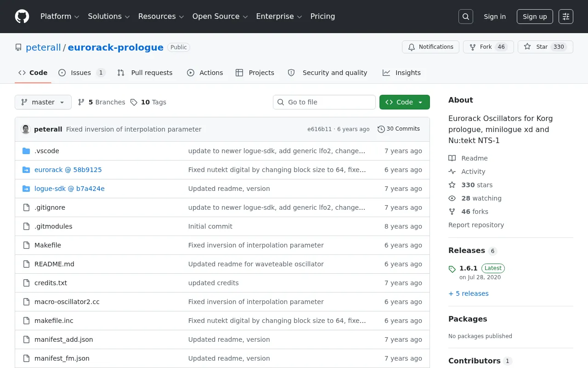Open the Actions tab
This screenshot has width=588, height=368.
coord(205,73)
